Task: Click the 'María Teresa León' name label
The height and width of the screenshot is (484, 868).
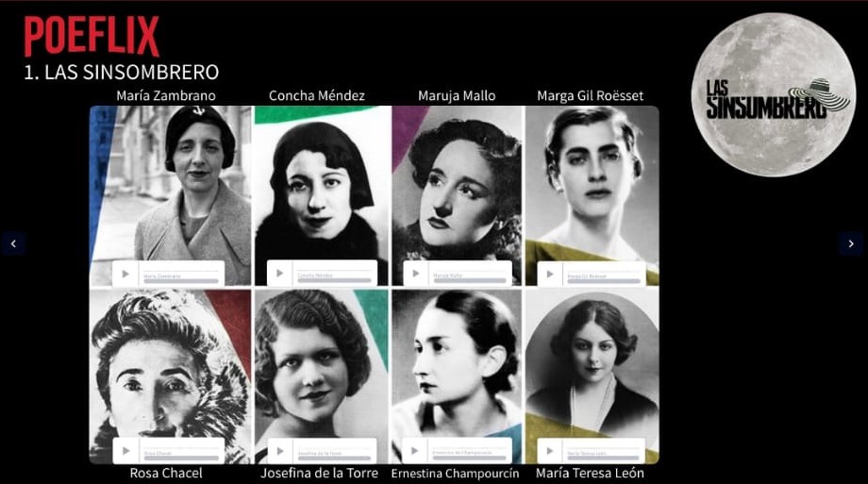Action: pos(590,473)
